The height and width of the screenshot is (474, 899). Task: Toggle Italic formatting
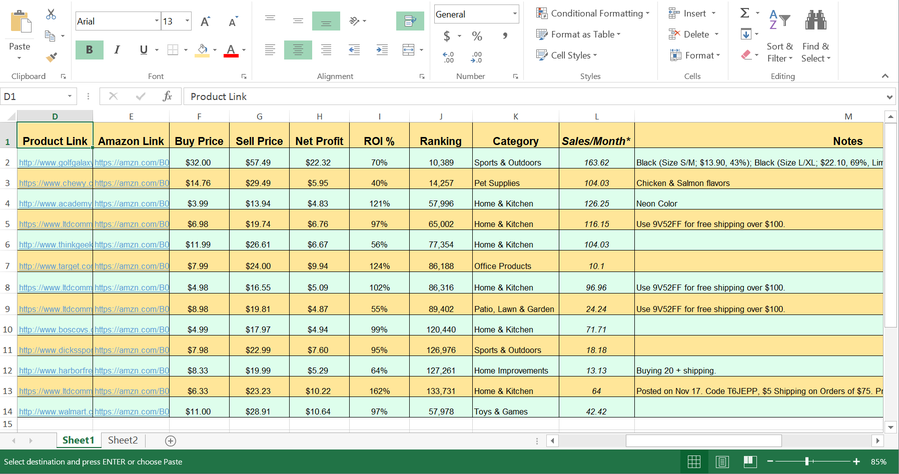click(117, 50)
